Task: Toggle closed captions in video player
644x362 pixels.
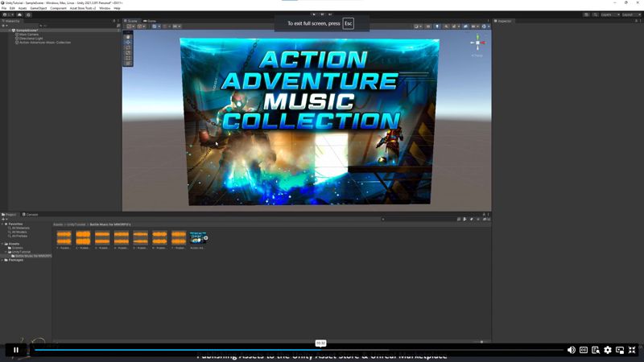Action: [x=583, y=350]
